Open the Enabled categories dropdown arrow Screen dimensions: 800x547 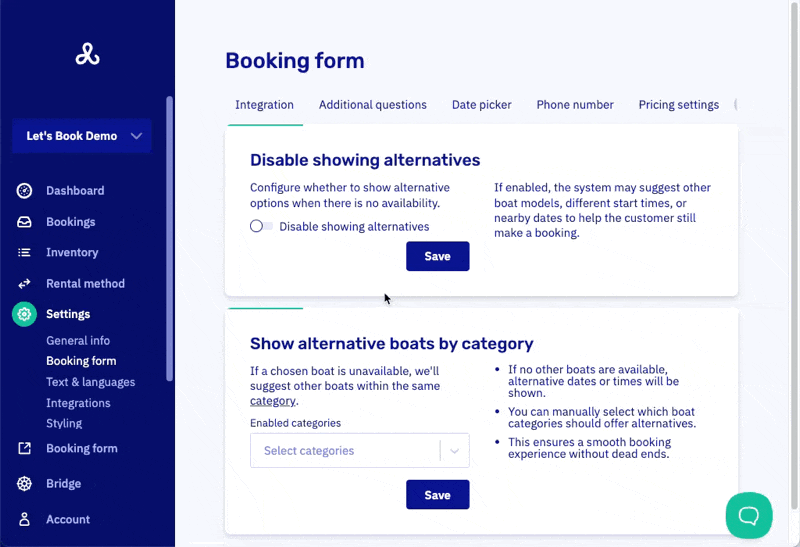pyautogui.click(x=455, y=451)
